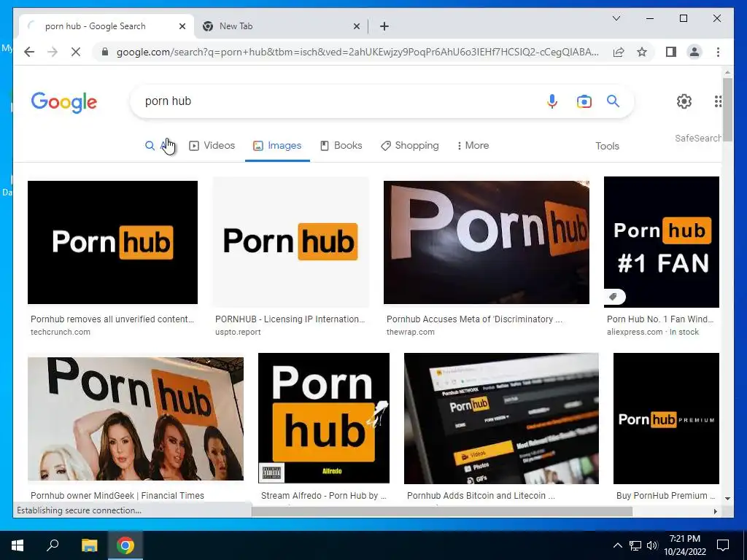Click the vertical scrollbar thumb

(x=727, y=109)
